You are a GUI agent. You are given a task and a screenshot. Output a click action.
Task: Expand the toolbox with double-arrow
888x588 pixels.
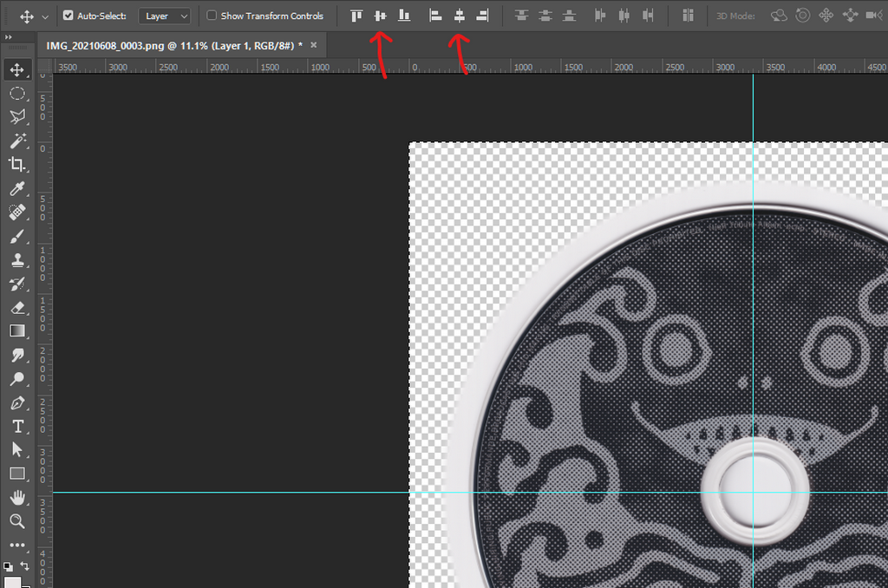9,37
